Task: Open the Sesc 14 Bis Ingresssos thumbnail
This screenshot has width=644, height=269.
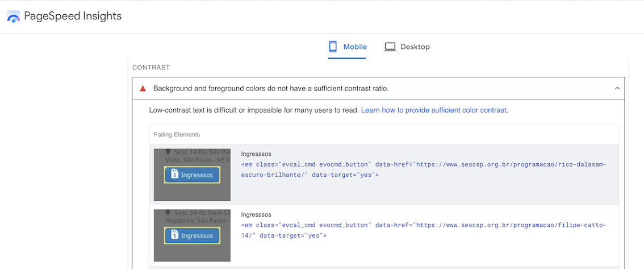Action: [x=192, y=175]
